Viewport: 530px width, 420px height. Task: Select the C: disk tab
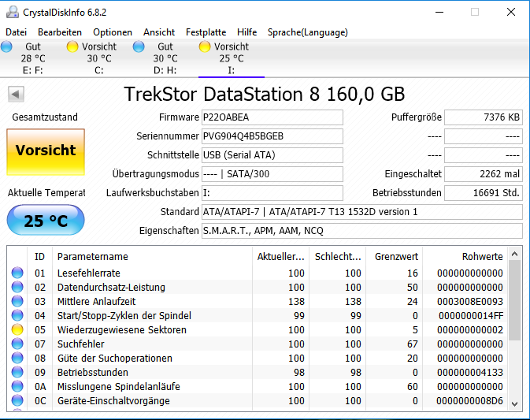coord(98,58)
